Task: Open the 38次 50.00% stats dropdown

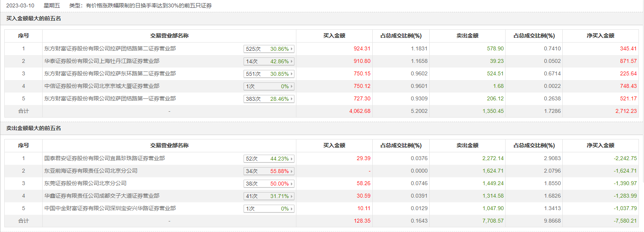Action: (269, 184)
